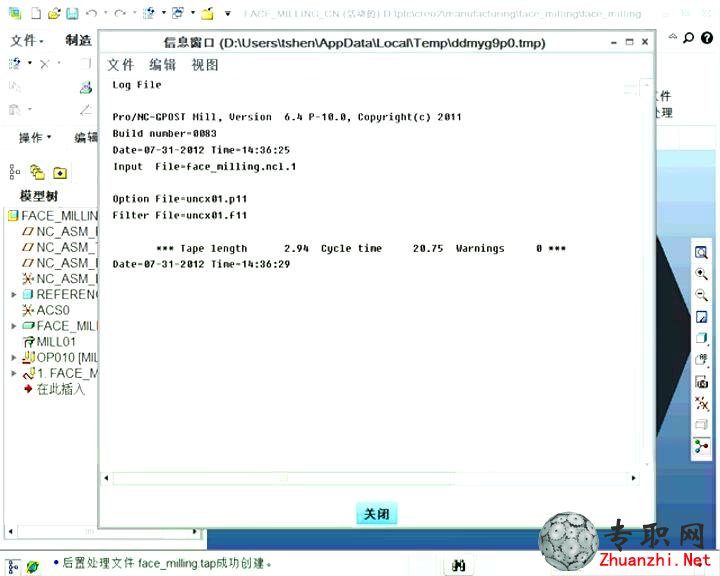Click the Input File=face_milling.ncl.1 line
The image size is (720, 576).
click(204, 166)
